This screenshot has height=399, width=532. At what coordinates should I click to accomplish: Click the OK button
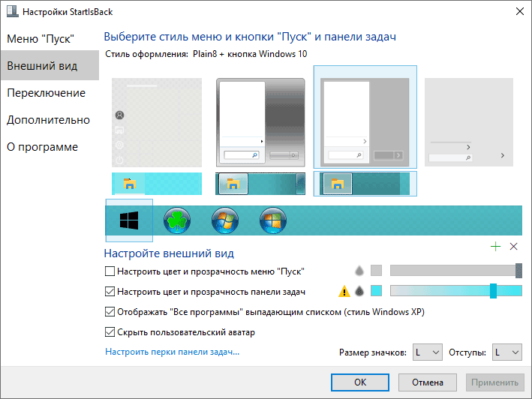click(360, 382)
